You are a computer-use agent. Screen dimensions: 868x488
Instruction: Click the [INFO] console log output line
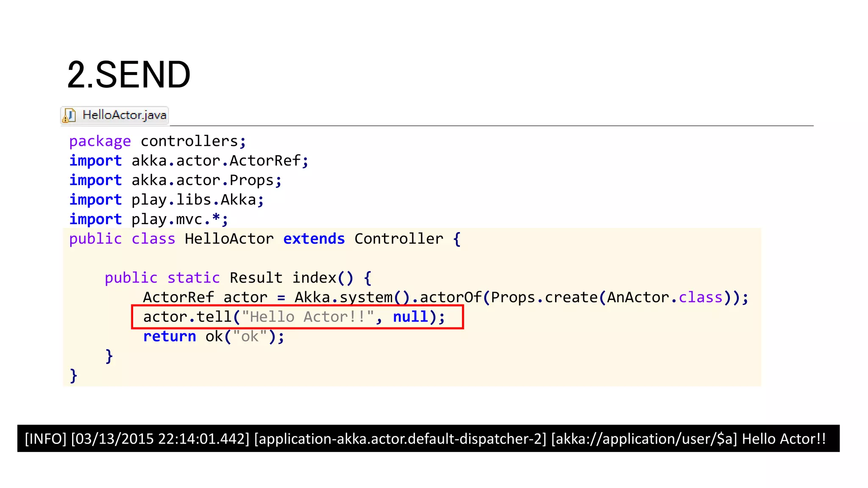pos(428,438)
